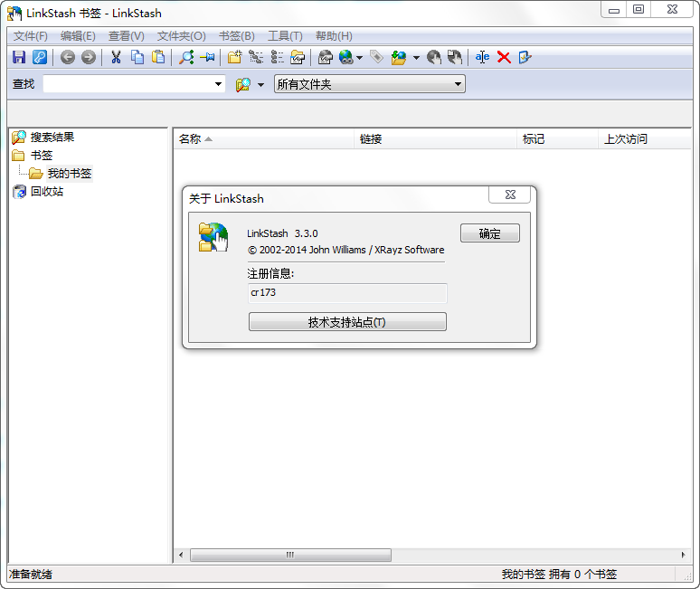
Task: Select 我的书签 folder in tree
Action: 70,173
